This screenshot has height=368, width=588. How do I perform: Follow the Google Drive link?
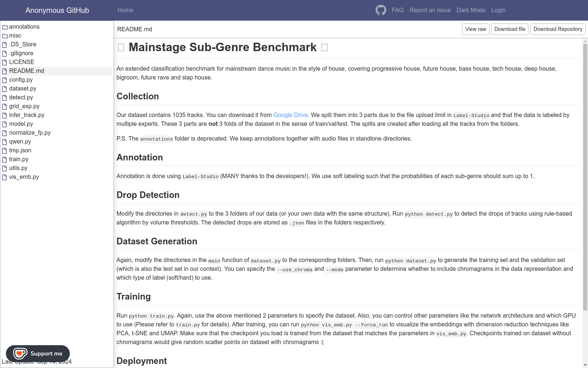(290, 115)
